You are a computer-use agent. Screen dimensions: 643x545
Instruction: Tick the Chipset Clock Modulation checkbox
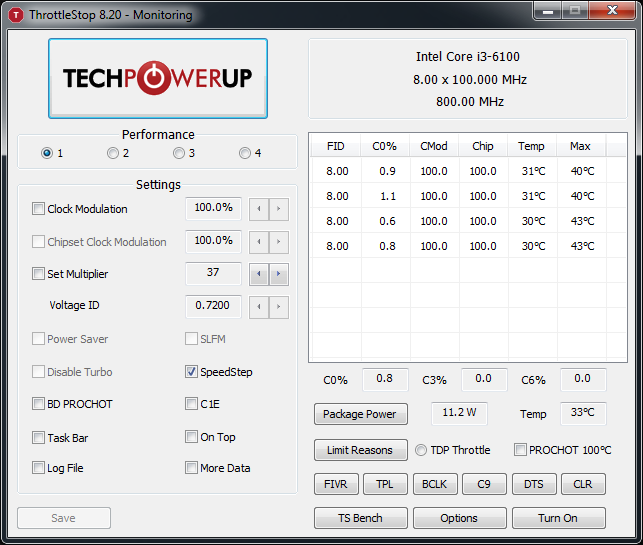click(x=38, y=242)
